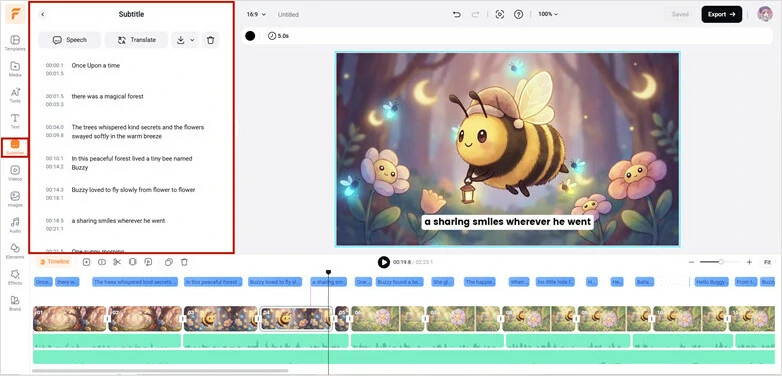Open the Templates sidebar panel
The width and height of the screenshot is (782, 376).
coord(15,43)
